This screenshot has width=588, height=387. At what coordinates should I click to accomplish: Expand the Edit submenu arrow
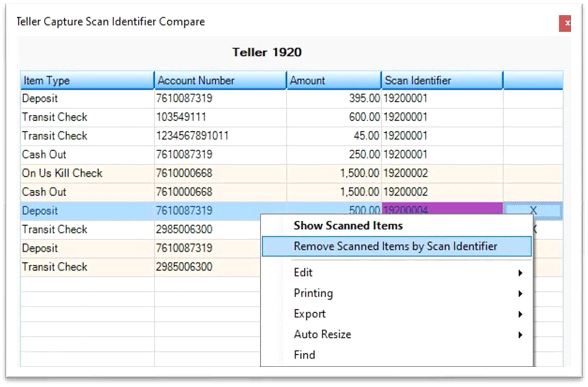click(x=520, y=273)
